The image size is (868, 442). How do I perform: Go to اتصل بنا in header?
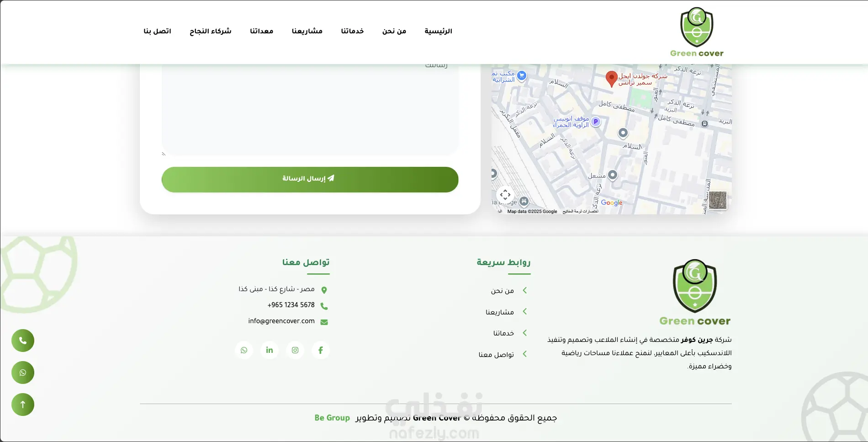pyautogui.click(x=157, y=31)
